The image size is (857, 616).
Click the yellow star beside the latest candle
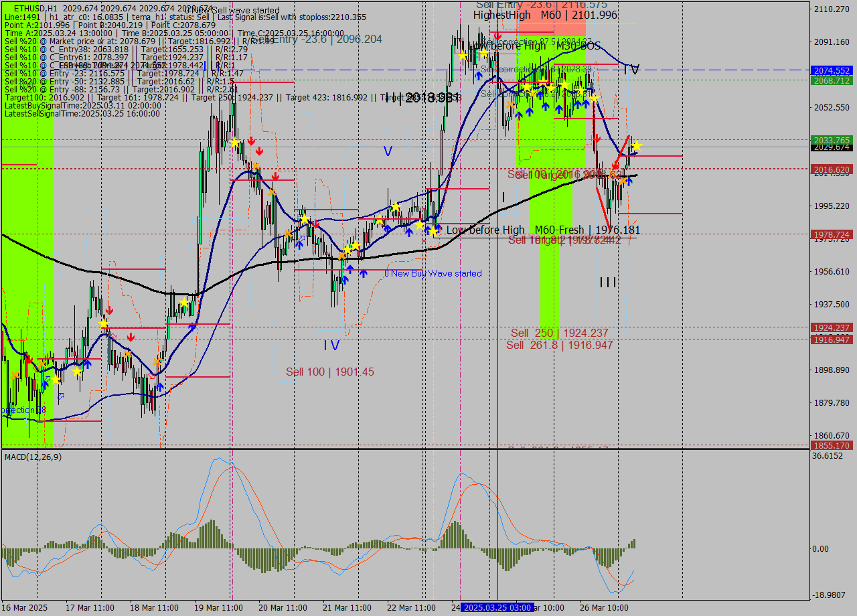637,146
